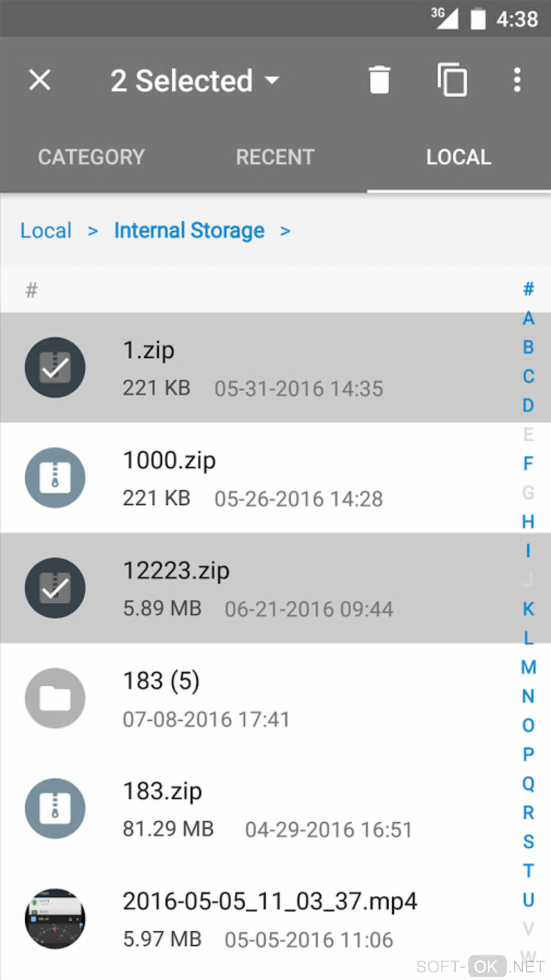The height and width of the screenshot is (980, 551).
Task: Open the three-dot overflow menu
Action: pos(517,80)
